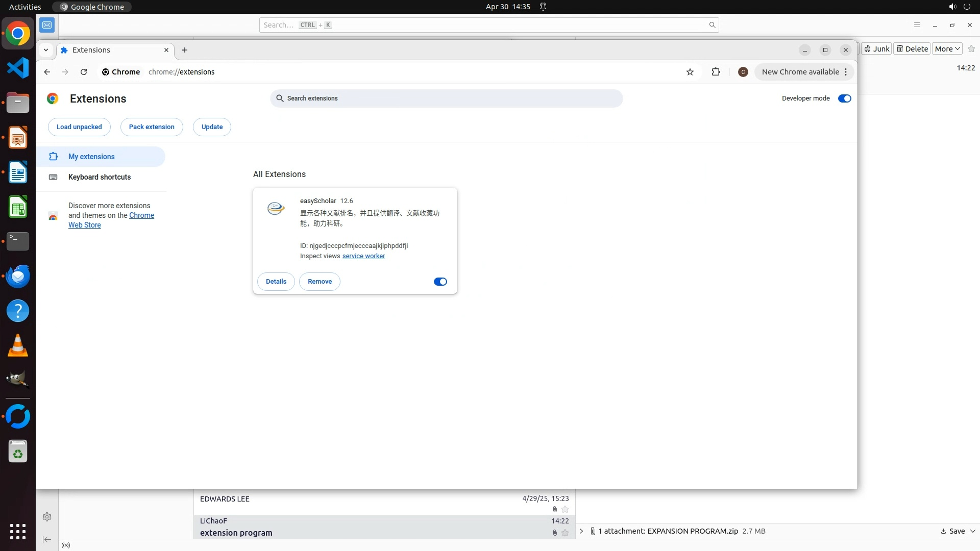Image resolution: width=980 pixels, height=551 pixels.
Task: Expand the More dropdown in Thunderbird
Action: coord(947,49)
